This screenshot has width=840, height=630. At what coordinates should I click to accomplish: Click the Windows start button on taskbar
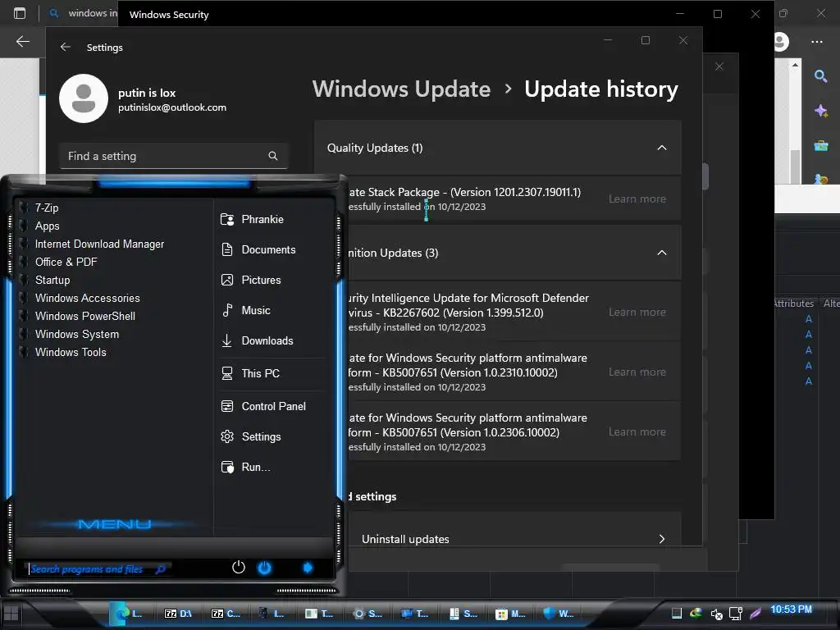click(x=11, y=614)
